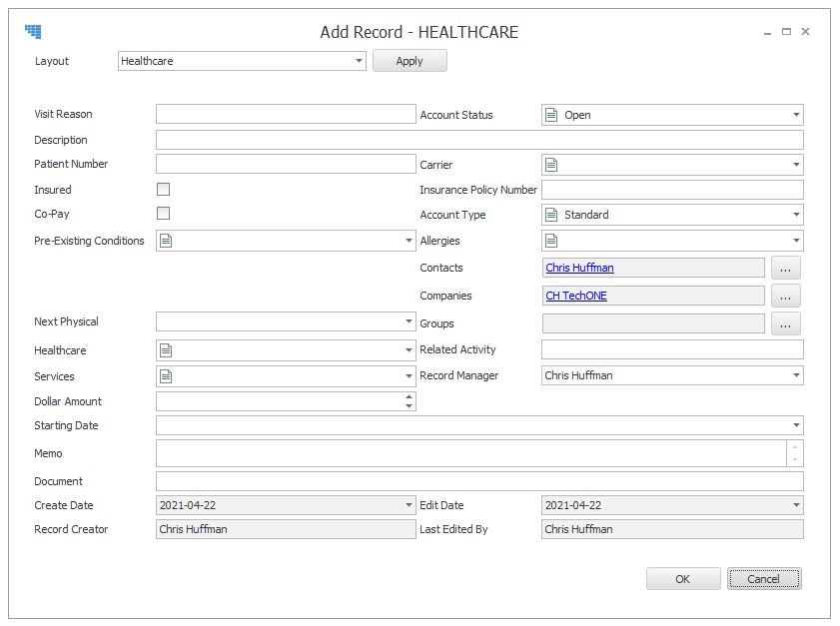Minimize the Add Record window

767,32
